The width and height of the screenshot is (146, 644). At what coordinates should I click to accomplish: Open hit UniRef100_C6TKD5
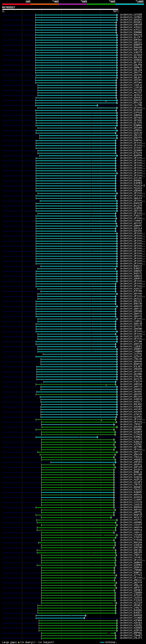click(x=131, y=15)
